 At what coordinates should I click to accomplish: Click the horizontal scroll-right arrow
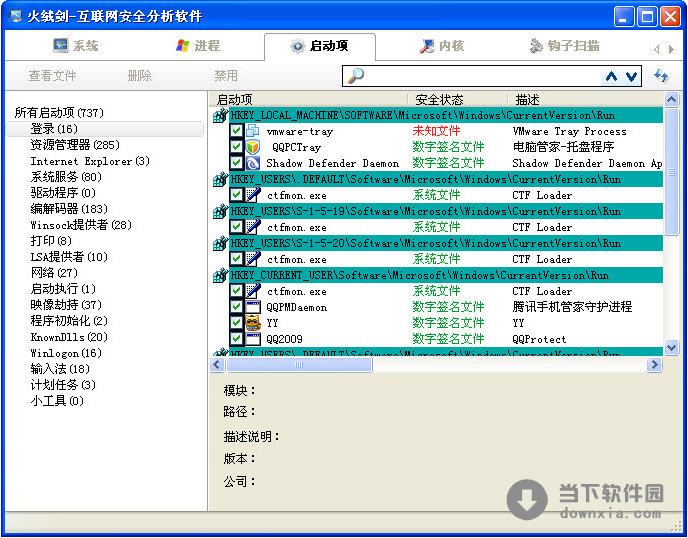(x=655, y=364)
